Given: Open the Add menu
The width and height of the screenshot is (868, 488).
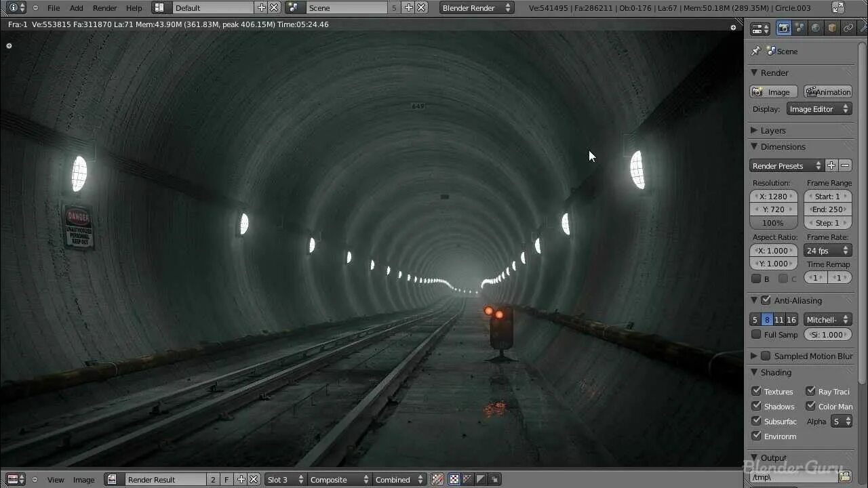Looking at the screenshot, I should coord(77,7).
